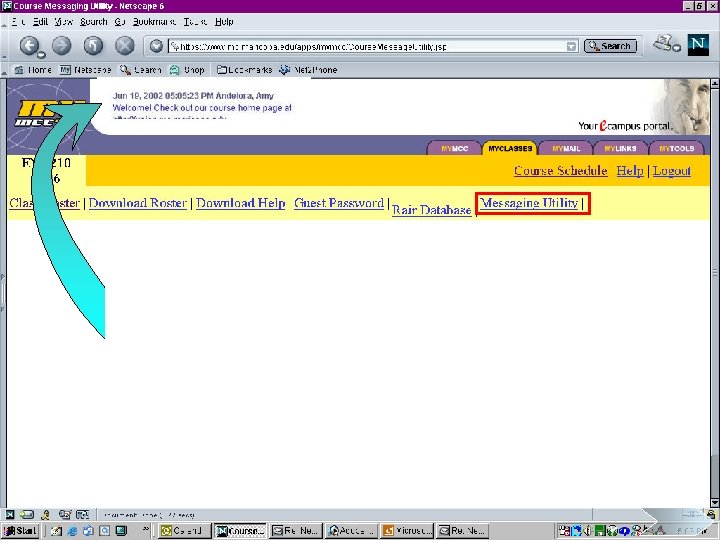
Task: Open the Messaging Utility link
Action: [529, 203]
